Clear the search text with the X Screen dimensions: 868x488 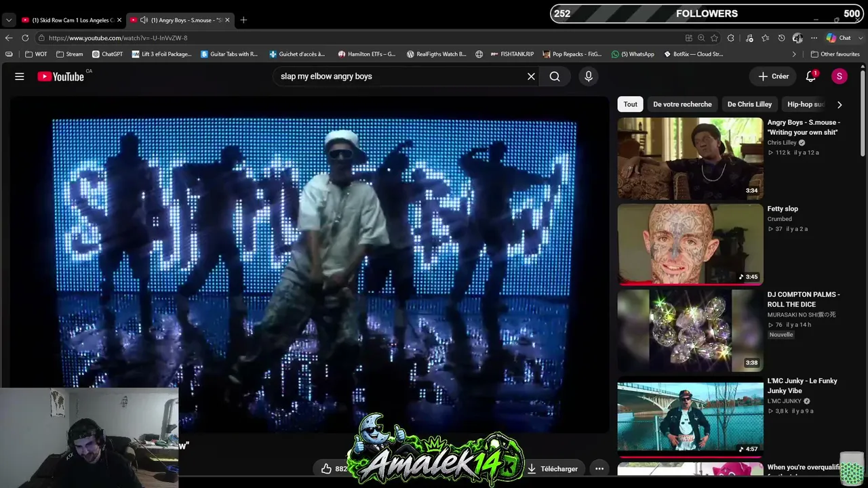531,77
